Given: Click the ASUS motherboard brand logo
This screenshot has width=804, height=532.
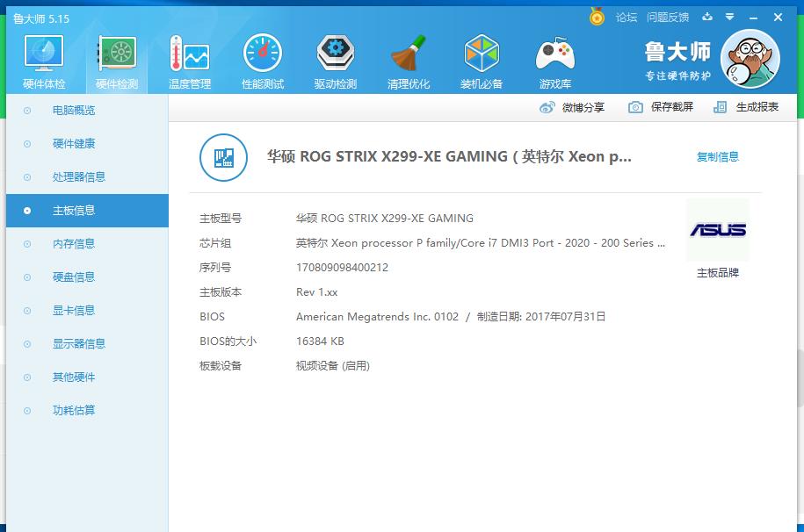Looking at the screenshot, I should 717,230.
